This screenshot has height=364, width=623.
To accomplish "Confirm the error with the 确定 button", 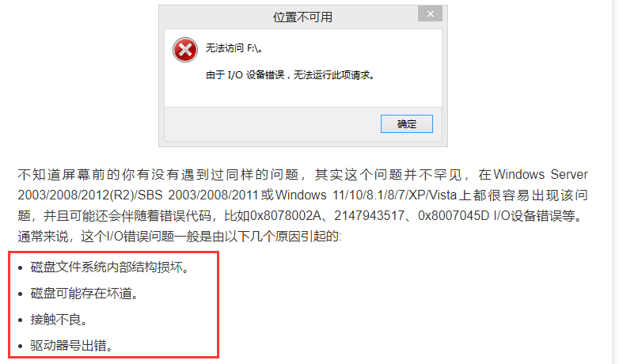I will click(x=406, y=124).
